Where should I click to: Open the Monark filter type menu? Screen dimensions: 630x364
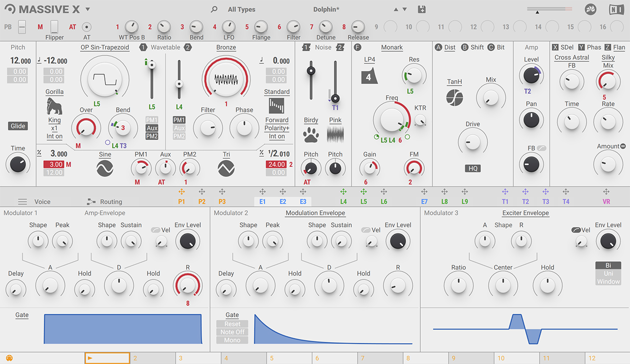(x=392, y=47)
